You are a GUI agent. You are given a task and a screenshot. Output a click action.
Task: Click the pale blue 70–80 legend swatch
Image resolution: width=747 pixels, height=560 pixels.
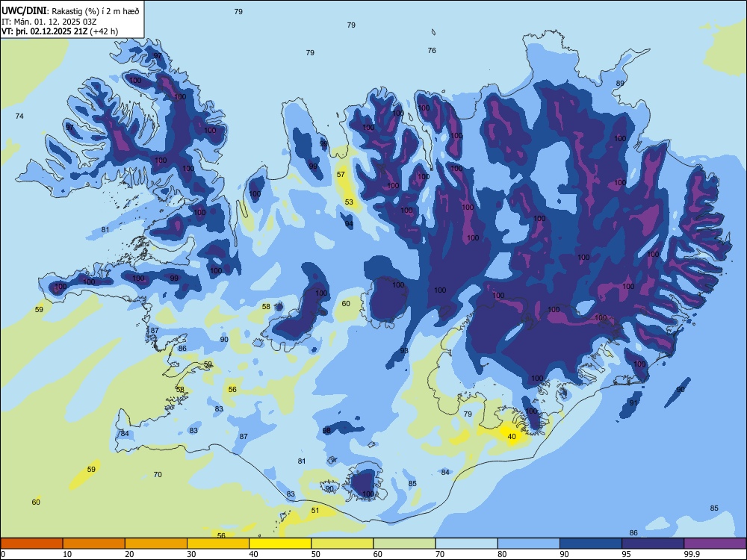click(x=466, y=544)
